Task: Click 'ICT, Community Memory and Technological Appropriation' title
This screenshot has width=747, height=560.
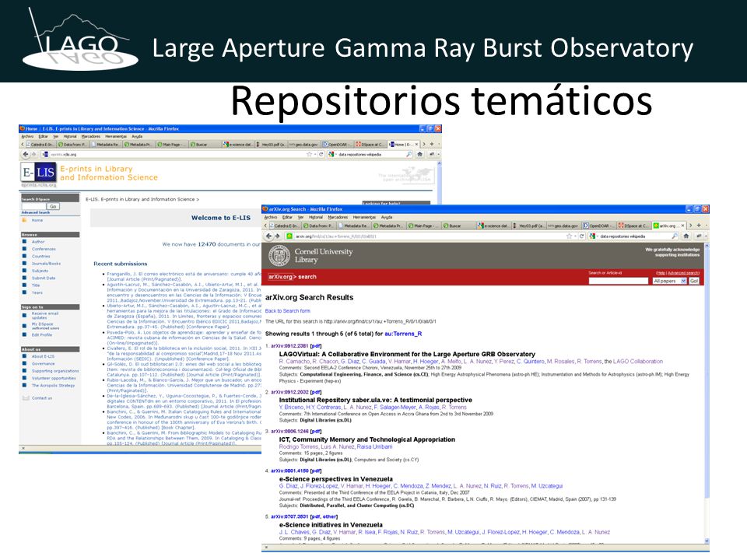Action: [x=366, y=439]
